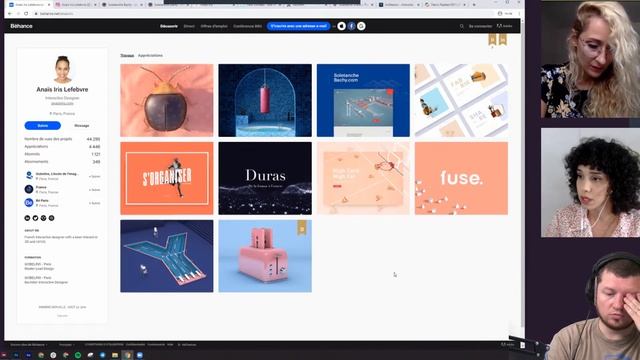Image resolution: width=640 pixels, height=360 pixels.
Task: Click the Adobe logo at header right
Action: point(504,26)
